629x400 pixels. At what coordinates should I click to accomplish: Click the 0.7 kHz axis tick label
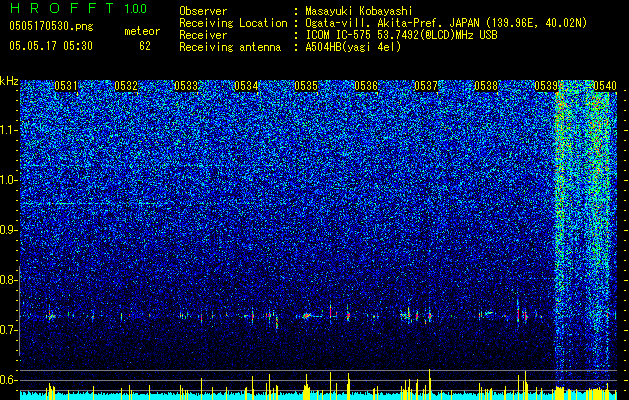coord(9,330)
